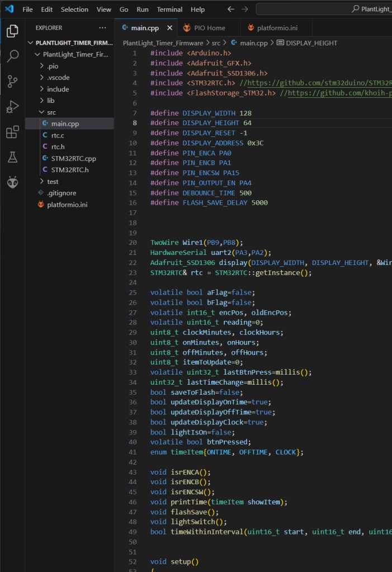Open the PlatformIO alien icon

pos(12,182)
